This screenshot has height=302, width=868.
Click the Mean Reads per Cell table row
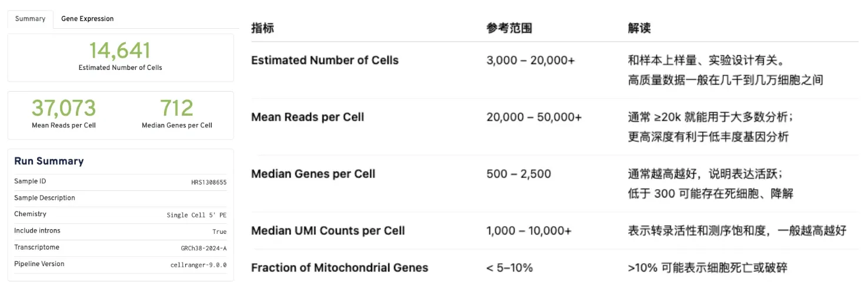click(x=308, y=117)
